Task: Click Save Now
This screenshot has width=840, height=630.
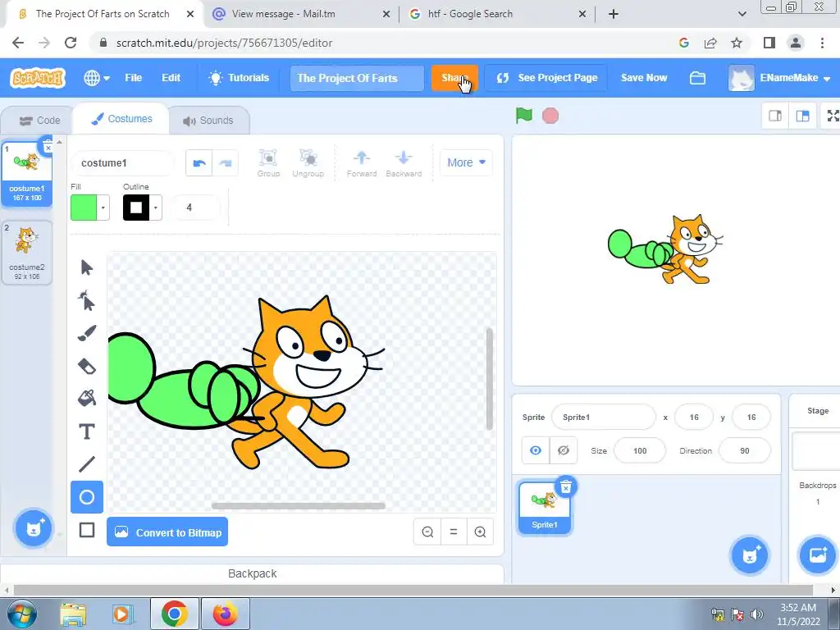Action: tap(644, 78)
